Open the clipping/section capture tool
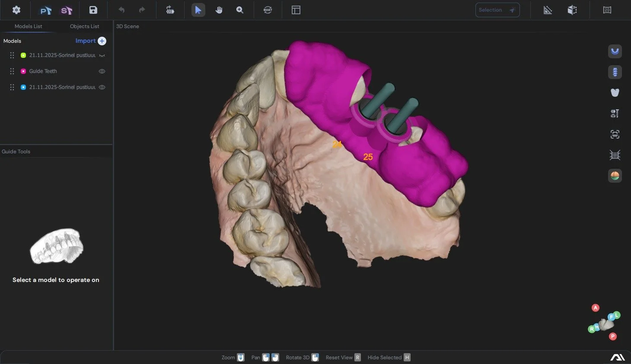The image size is (631, 364). click(x=615, y=134)
